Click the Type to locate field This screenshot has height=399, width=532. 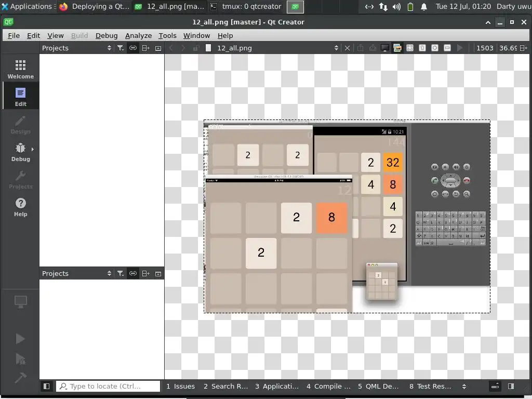click(108, 386)
